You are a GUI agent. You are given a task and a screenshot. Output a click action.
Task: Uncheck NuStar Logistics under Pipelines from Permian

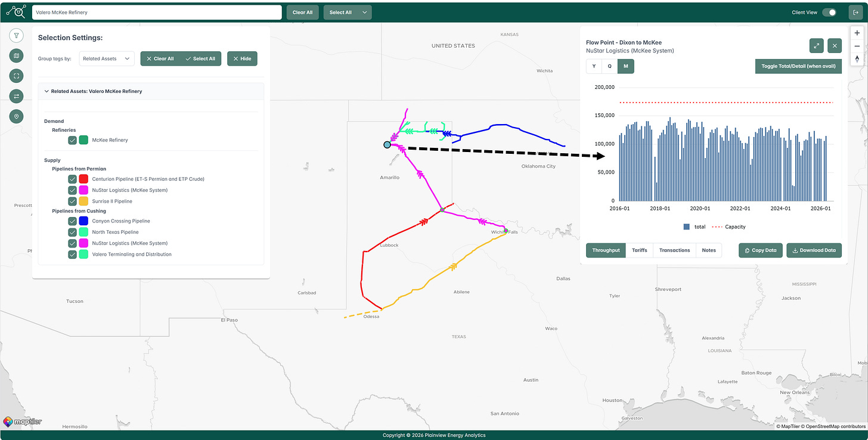click(x=72, y=190)
